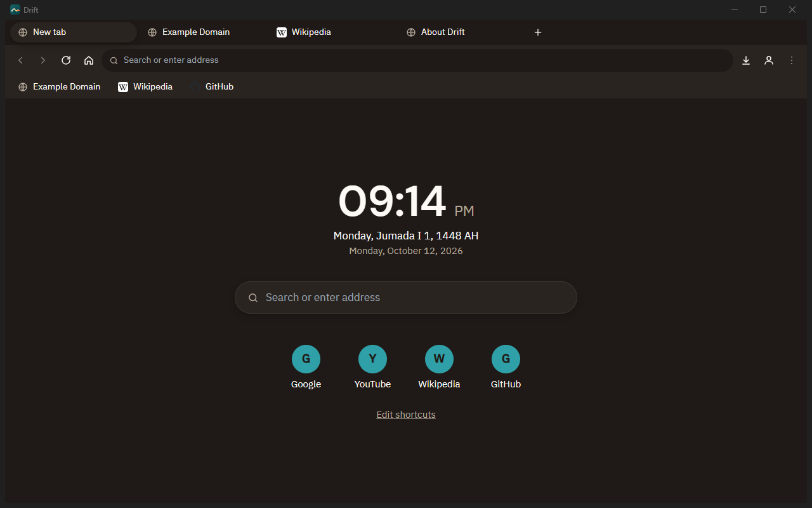
Task: Add a new tab with plus icon
Action: tap(538, 32)
